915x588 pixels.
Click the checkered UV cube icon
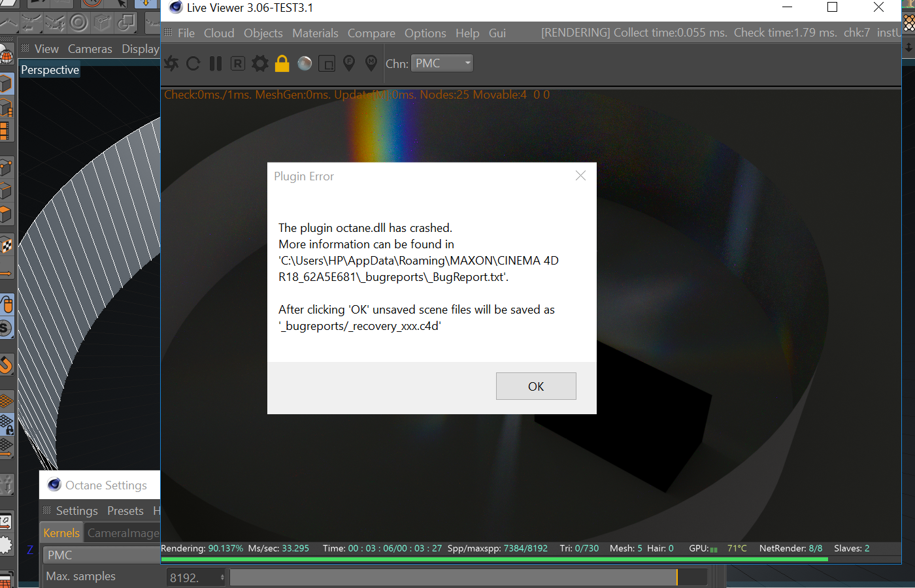(x=6, y=245)
